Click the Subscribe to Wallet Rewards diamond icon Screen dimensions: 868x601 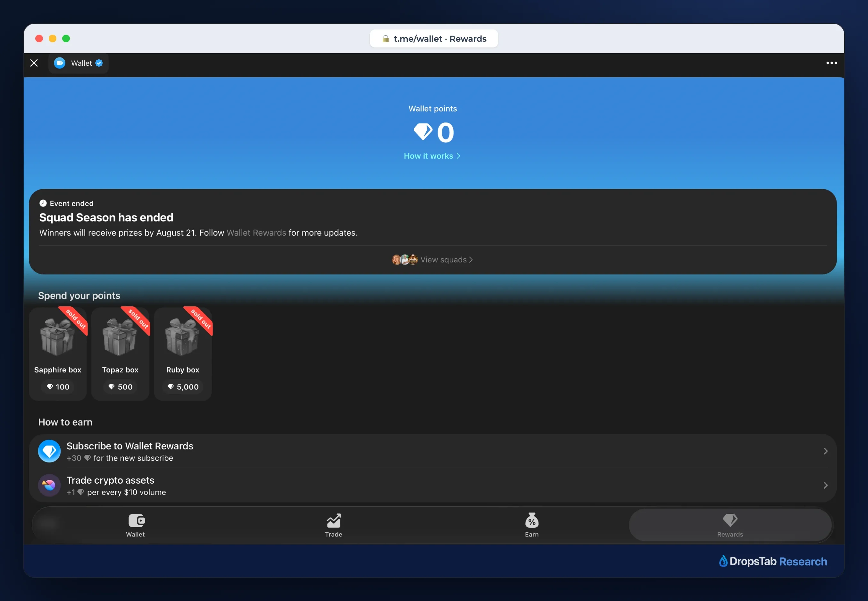[x=49, y=451]
